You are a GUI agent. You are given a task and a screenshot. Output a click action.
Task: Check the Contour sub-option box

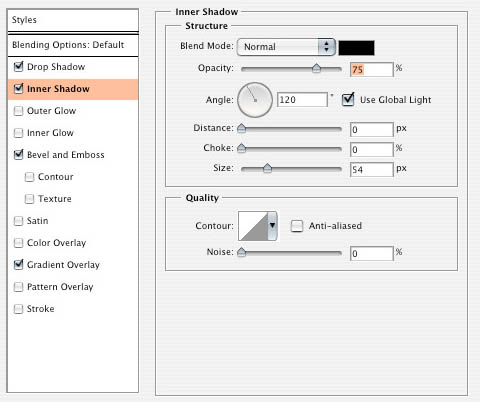pyautogui.click(x=29, y=177)
